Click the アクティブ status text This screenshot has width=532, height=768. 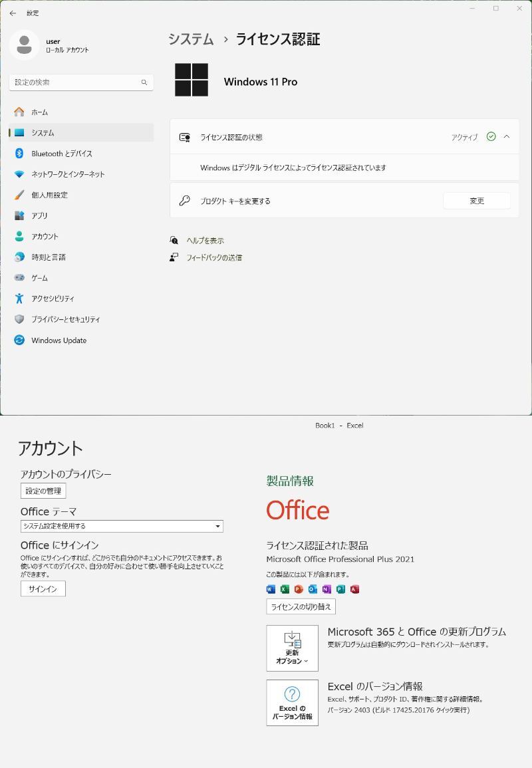coord(464,137)
